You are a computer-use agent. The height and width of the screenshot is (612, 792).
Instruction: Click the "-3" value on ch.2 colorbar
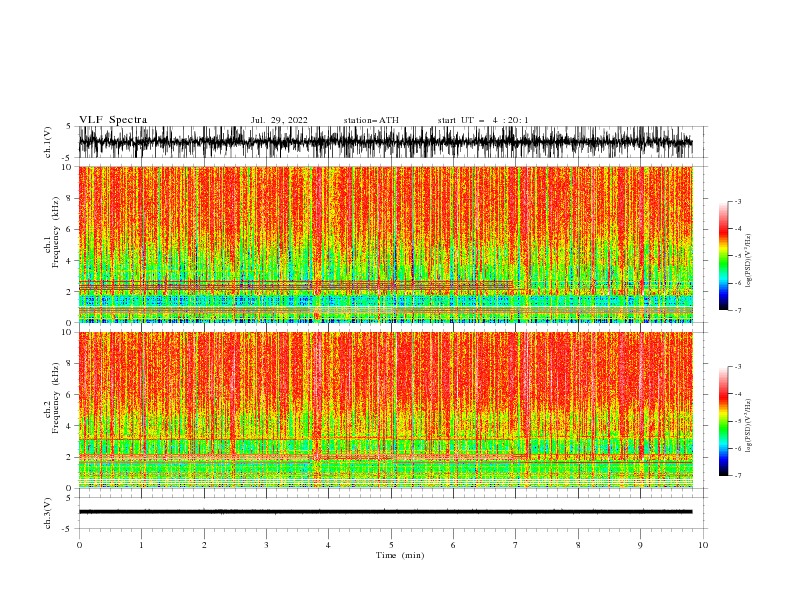point(737,367)
